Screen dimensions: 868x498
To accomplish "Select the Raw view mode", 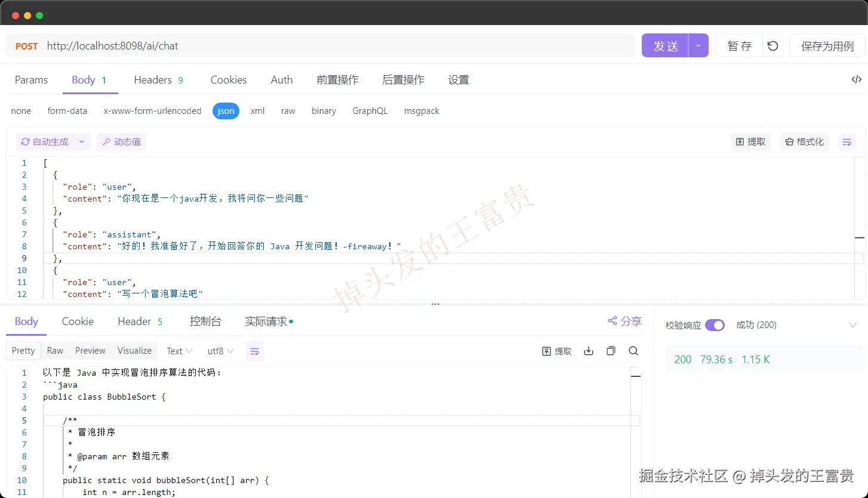I will (55, 351).
